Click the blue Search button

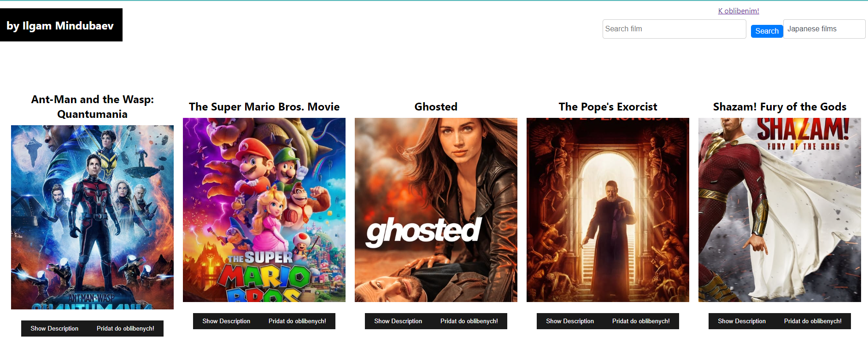point(767,31)
